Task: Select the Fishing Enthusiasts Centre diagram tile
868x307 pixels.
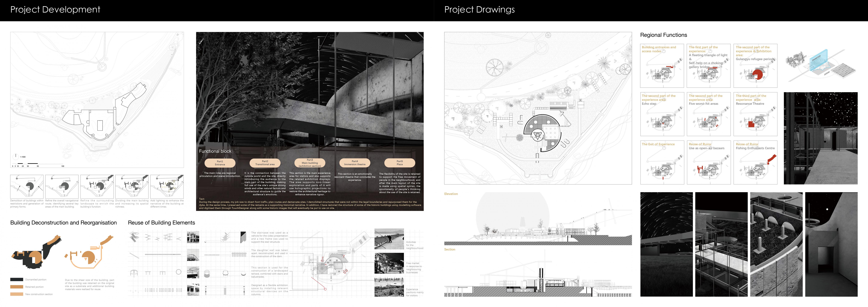Action: [755, 162]
